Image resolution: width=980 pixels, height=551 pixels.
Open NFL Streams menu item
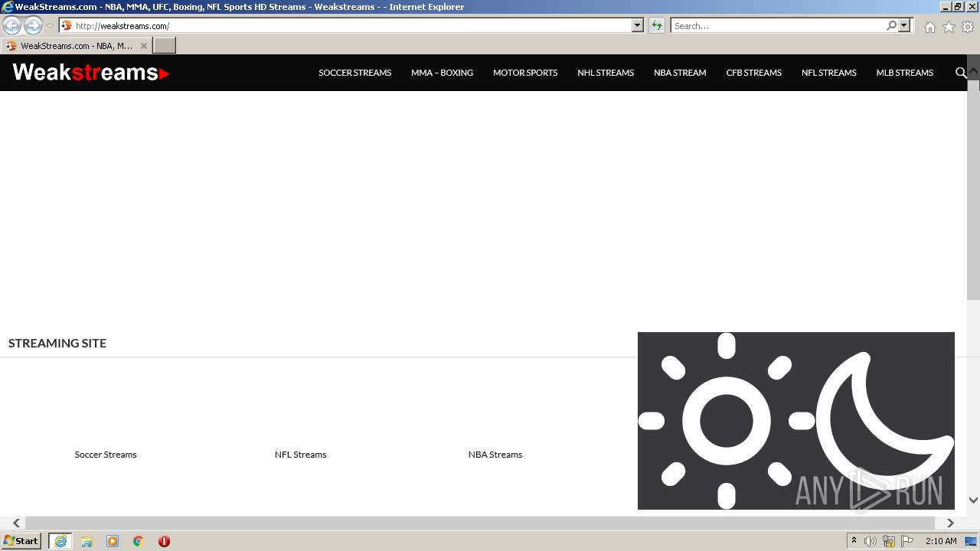coord(828,73)
